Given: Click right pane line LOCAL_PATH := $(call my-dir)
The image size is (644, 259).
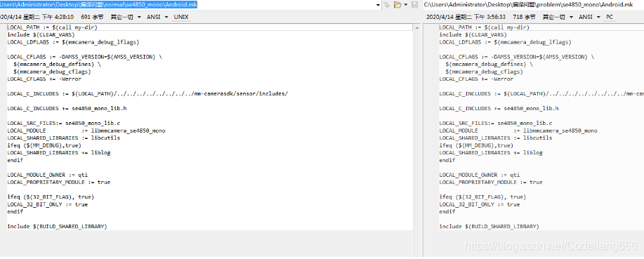Looking at the screenshot, I should (485, 27).
